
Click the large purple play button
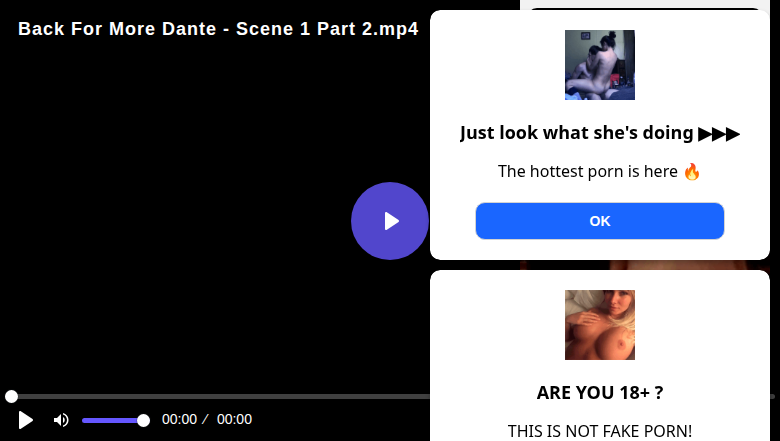pos(390,221)
